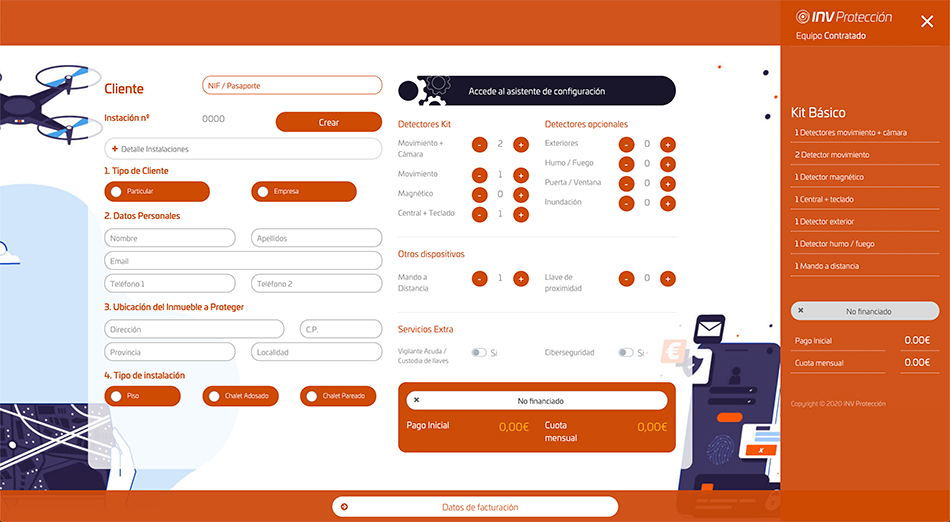
Task: Select Particular client type
Action: click(x=142, y=191)
